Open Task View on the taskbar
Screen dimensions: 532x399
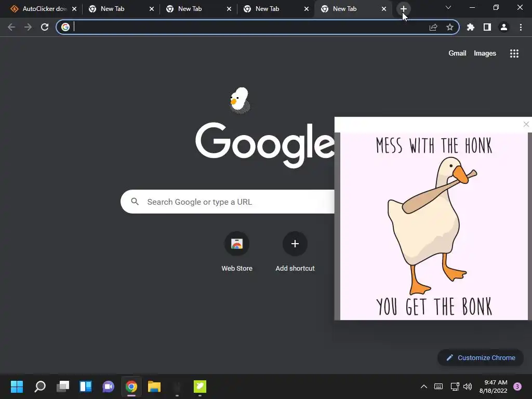(63, 387)
